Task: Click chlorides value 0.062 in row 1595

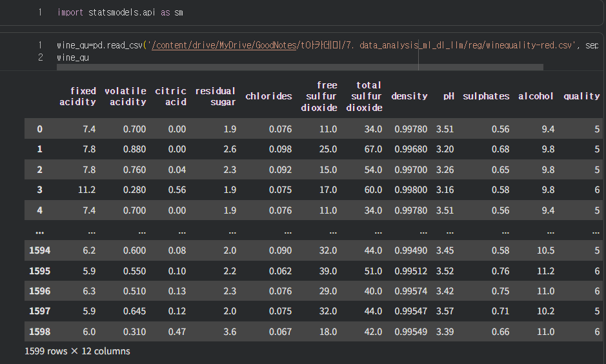Action: (281, 271)
